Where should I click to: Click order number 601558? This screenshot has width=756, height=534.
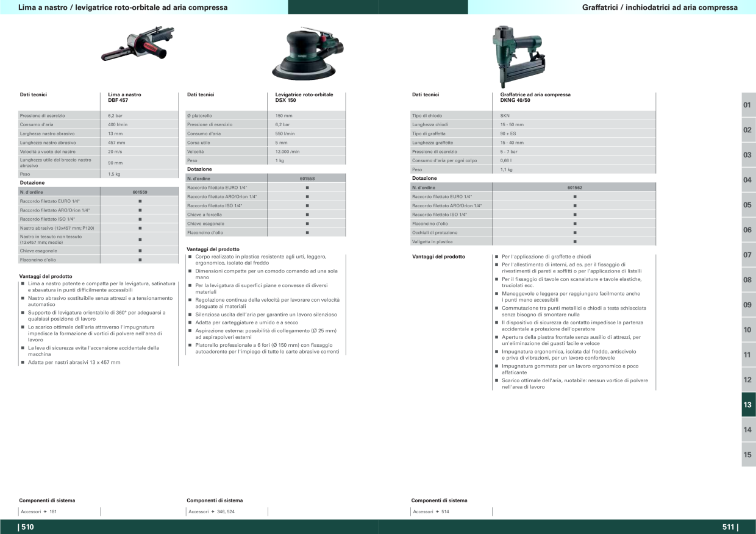307,179
